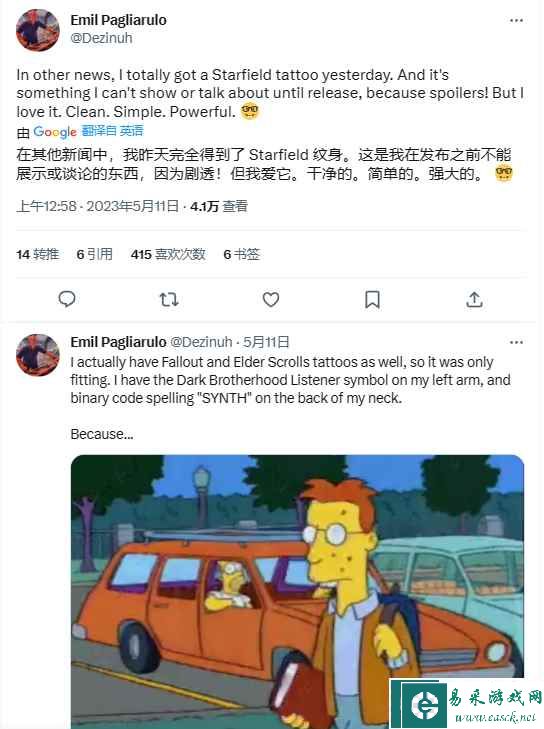Click the avatar beside the reply tweet
The image size is (544, 729).
(38, 355)
